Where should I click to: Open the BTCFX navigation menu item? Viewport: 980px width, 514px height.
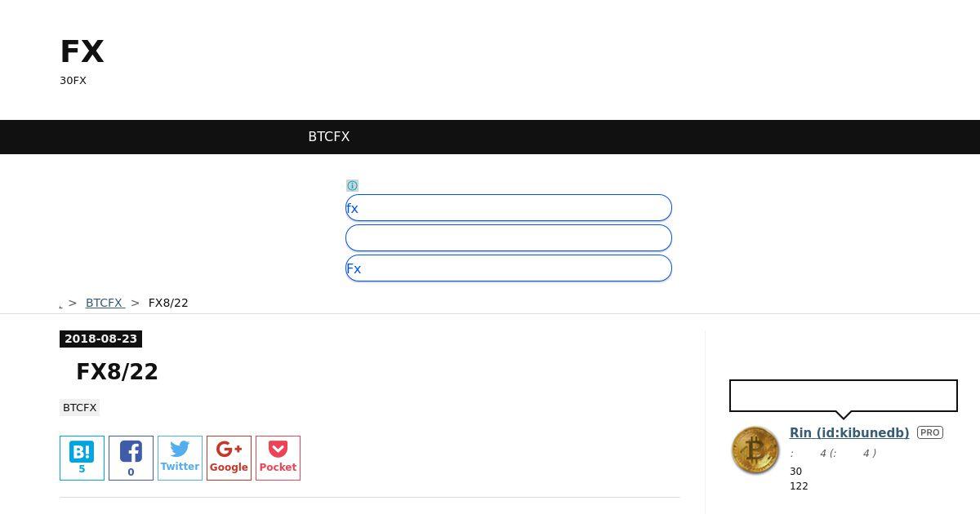click(x=328, y=137)
